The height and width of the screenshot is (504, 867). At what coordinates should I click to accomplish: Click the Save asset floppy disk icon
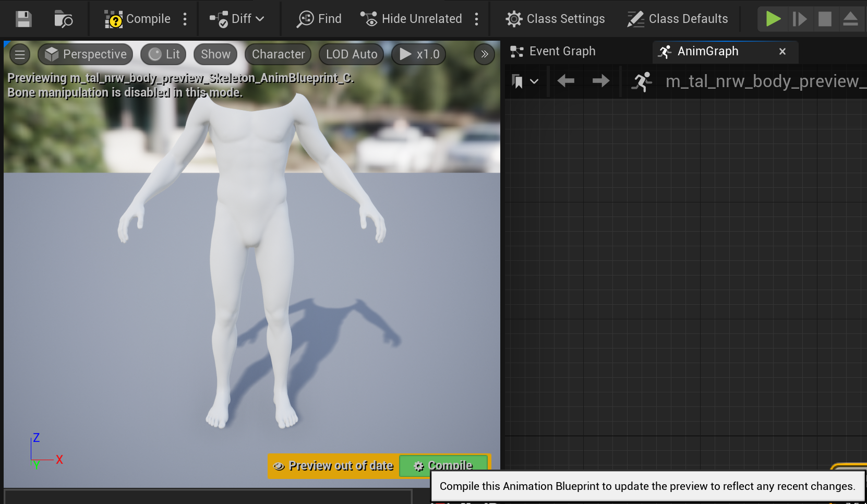23,19
